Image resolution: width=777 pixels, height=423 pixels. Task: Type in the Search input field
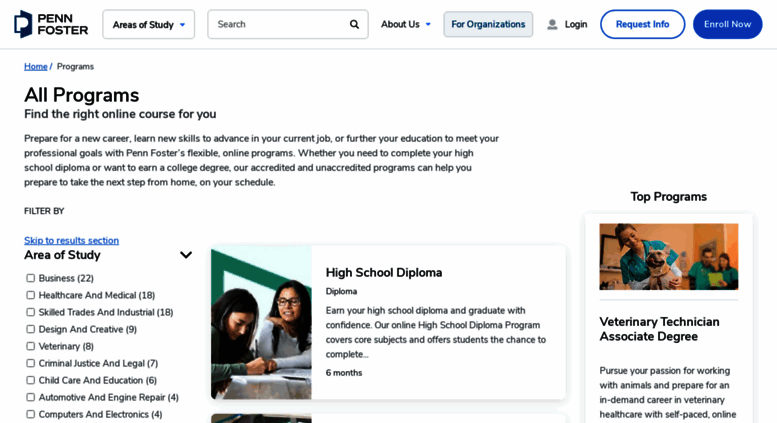[279, 24]
